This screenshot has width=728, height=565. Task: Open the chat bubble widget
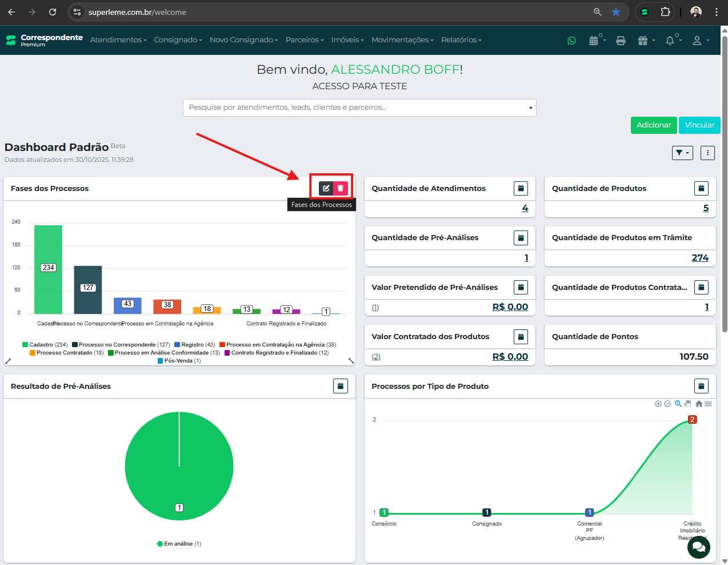[x=698, y=547]
